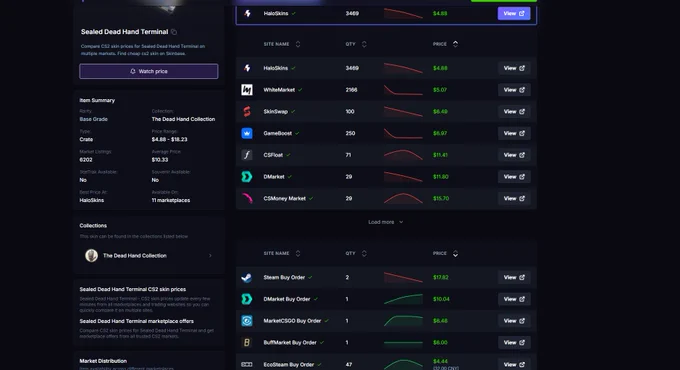Expand more listings with Load more

point(386,222)
